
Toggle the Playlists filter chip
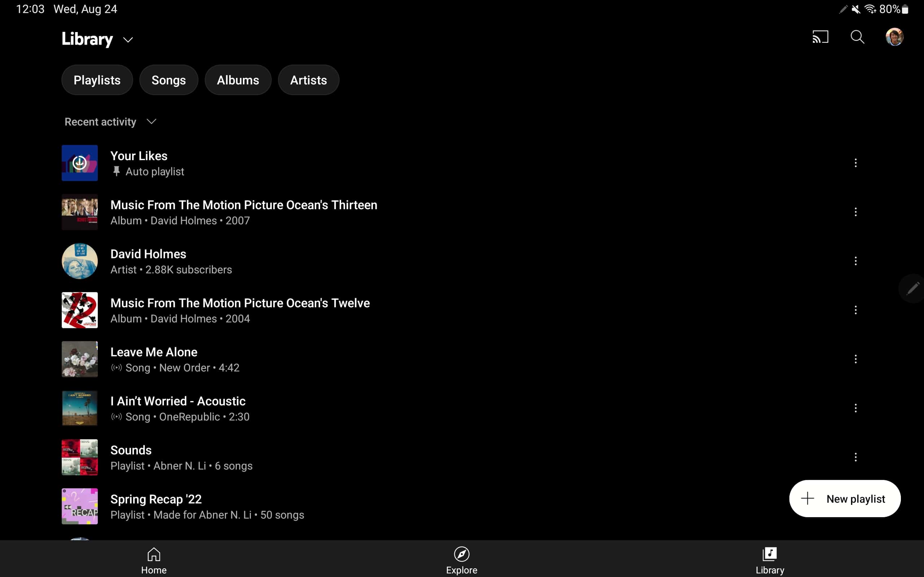click(x=97, y=80)
